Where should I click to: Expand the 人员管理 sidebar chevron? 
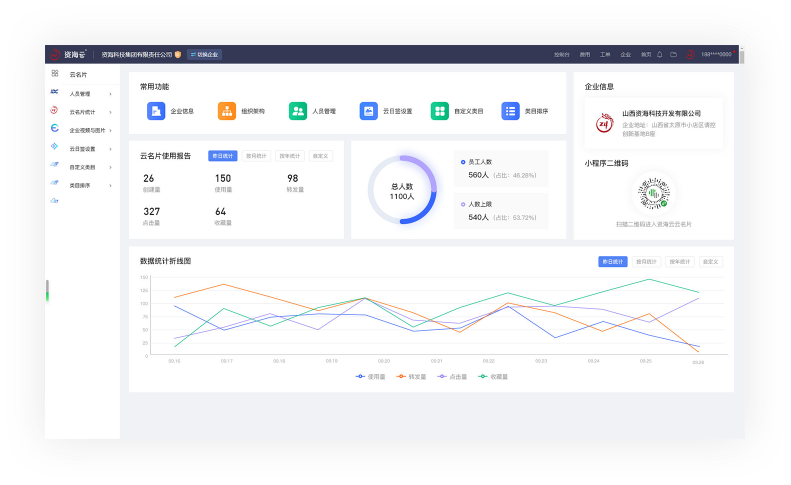point(110,94)
